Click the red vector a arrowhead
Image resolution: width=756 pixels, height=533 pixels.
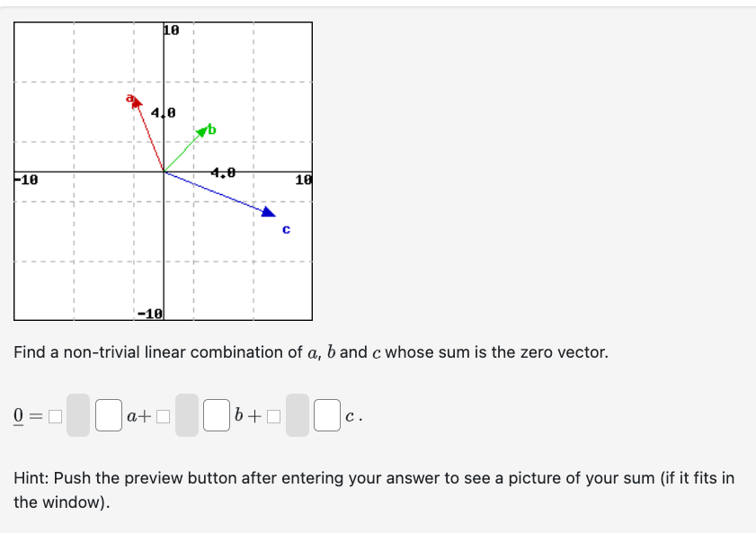click(x=137, y=102)
